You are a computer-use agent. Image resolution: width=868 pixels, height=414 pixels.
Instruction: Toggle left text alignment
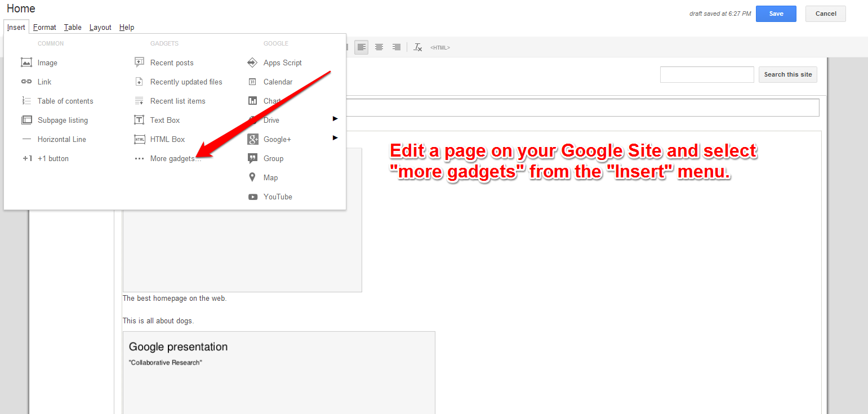pos(361,47)
